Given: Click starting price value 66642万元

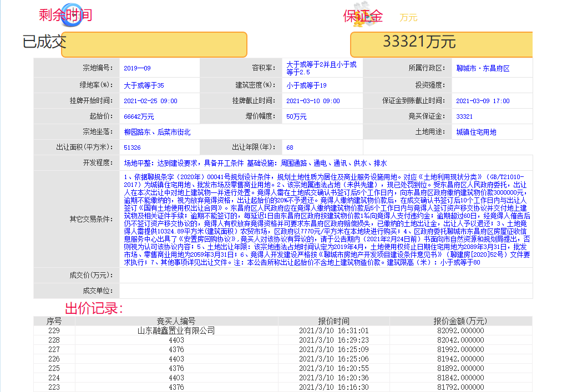Looking at the screenshot, I should (139, 116).
